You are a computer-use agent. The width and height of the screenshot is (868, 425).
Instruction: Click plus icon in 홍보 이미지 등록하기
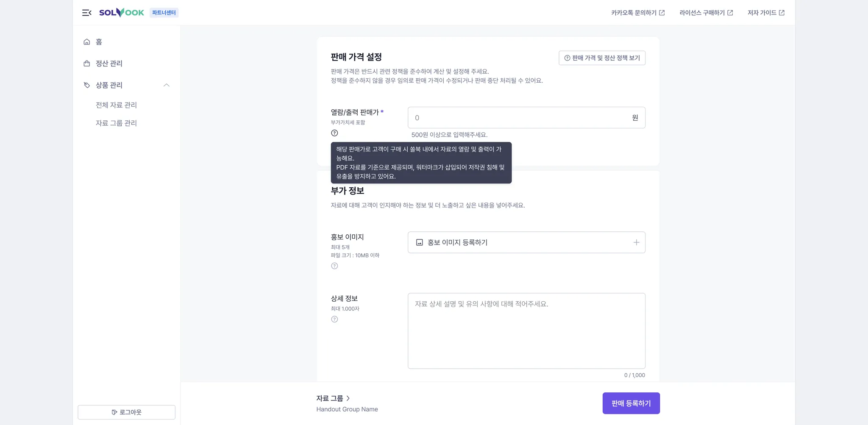636,242
